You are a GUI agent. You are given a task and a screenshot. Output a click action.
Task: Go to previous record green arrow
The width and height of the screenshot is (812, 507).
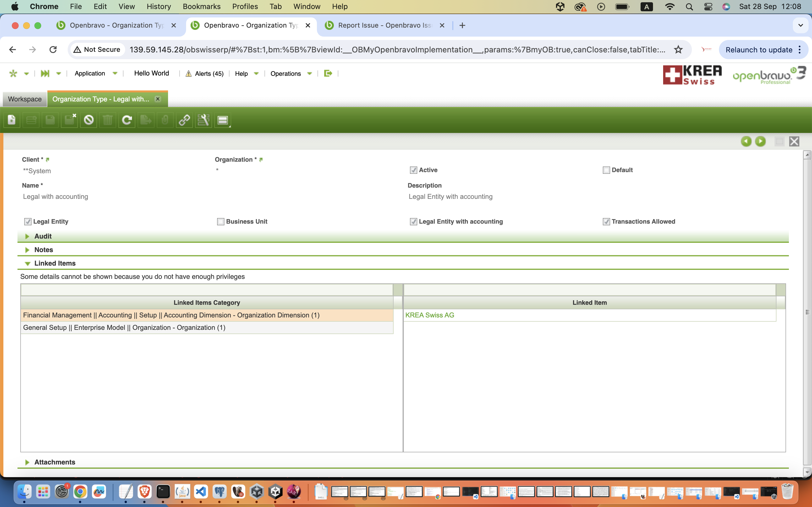pyautogui.click(x=746, y=141)
